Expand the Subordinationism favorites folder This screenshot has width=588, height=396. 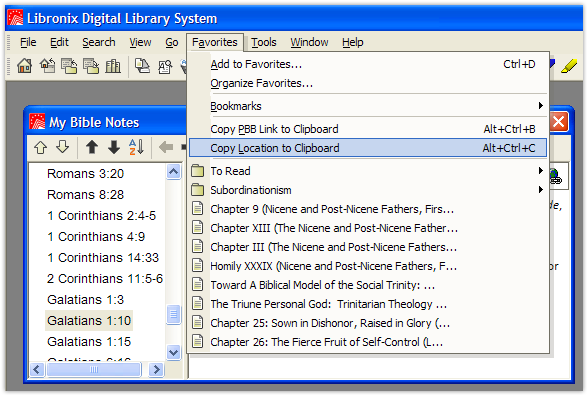click(368, 190)
